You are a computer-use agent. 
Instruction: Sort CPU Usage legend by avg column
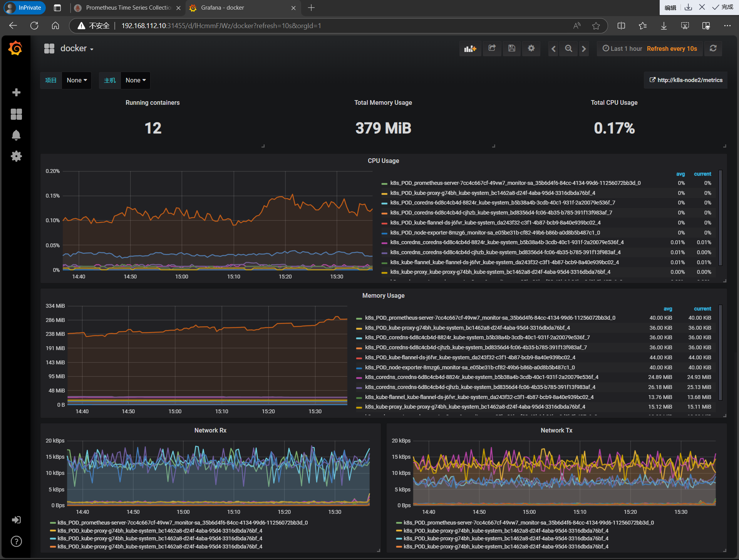coord(680,174)
